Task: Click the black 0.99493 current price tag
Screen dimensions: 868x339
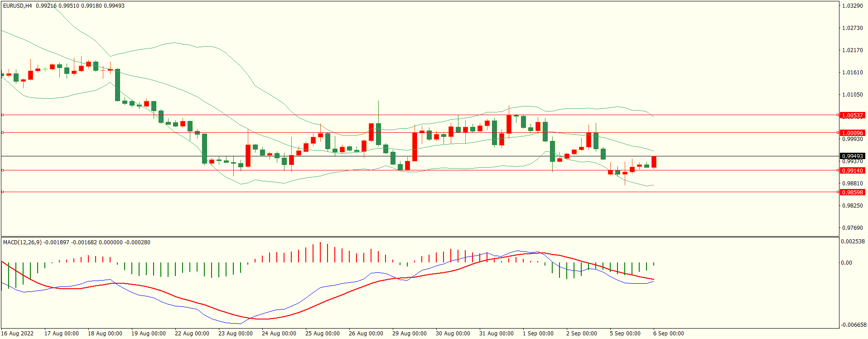Action: (852, 156)
